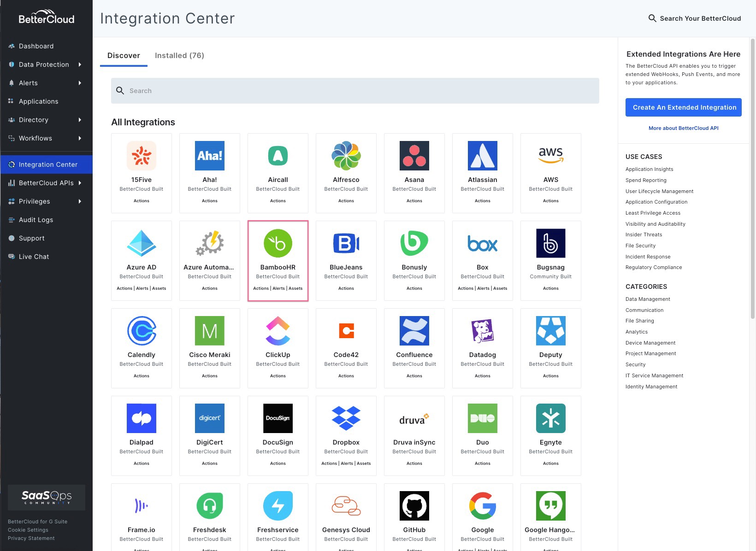Start a Live Chat from the sidebar

[x=34, y=256]
